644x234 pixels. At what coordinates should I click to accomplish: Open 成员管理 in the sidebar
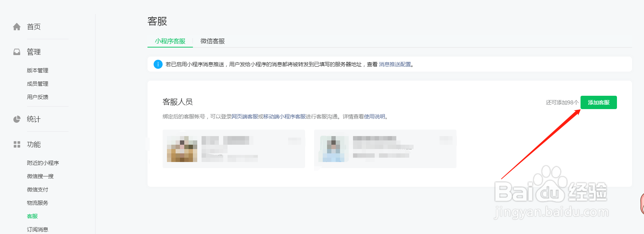pos(38,84)
